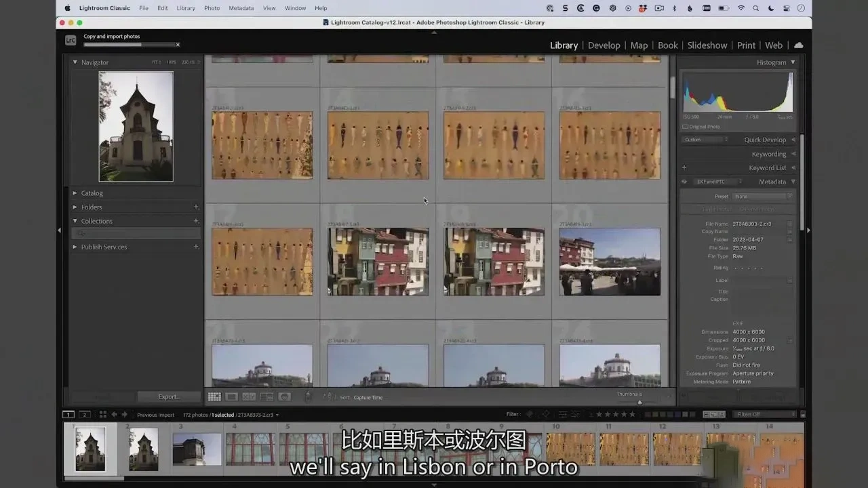Toggle the Metadata panel eye icon
The width and height of the screenshot is (868, 488).
[x=684, y=182]
